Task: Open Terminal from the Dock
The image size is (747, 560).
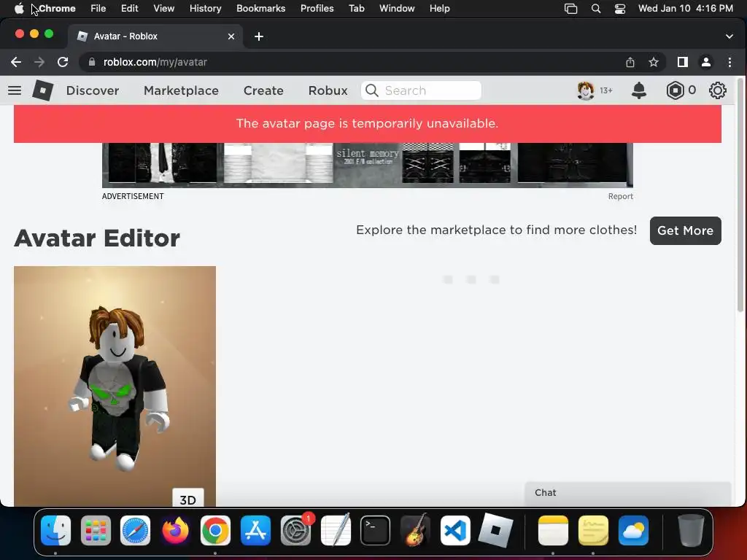Action: click(376, 531)
